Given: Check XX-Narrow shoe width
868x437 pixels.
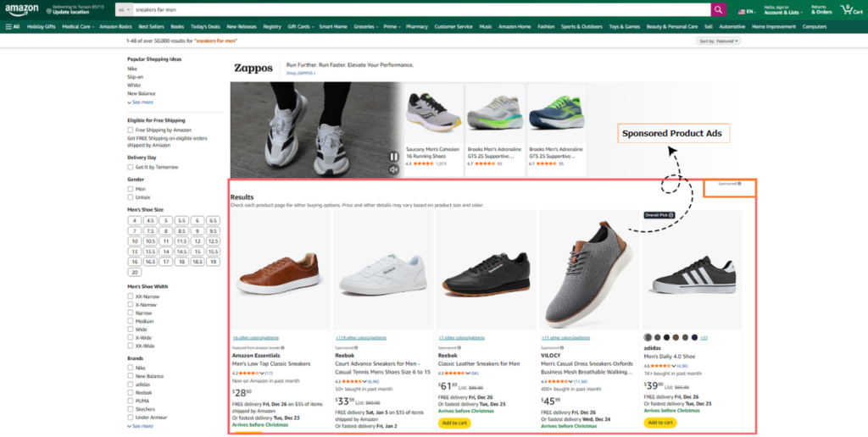Looking at the screenshot, I should click(131, 296).
